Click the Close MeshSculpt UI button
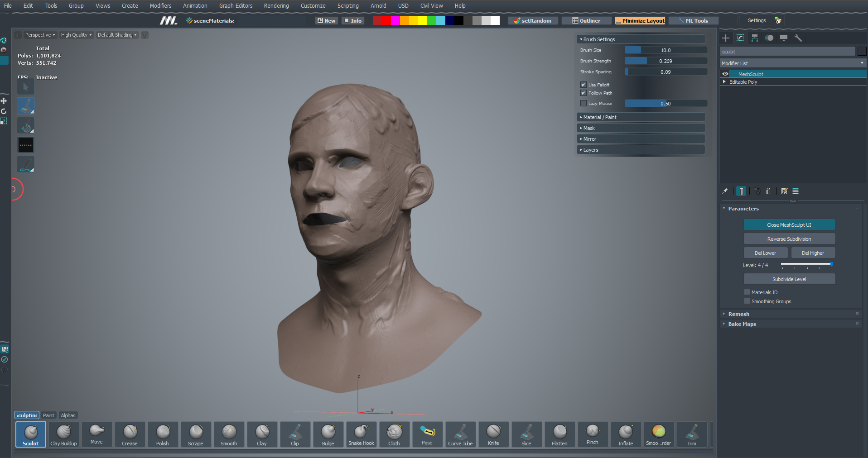 coord(789,225)
